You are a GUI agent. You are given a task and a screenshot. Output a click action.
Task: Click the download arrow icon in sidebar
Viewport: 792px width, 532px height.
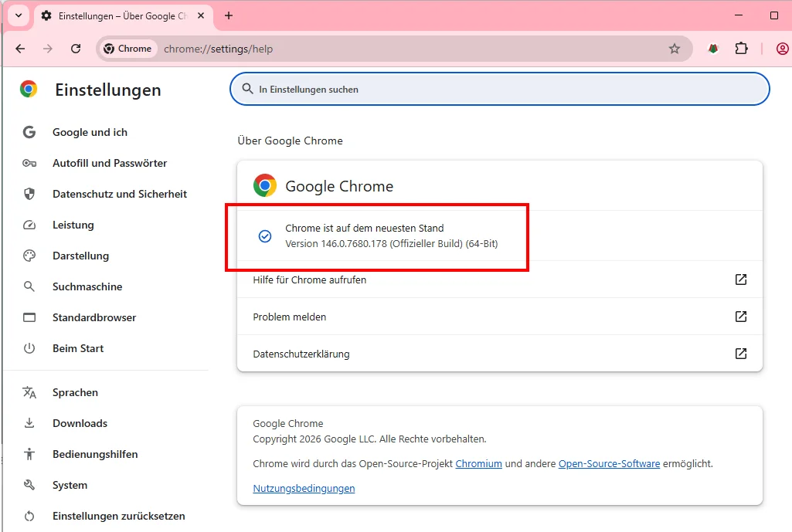pyautogui.click(x=29, y=423)
